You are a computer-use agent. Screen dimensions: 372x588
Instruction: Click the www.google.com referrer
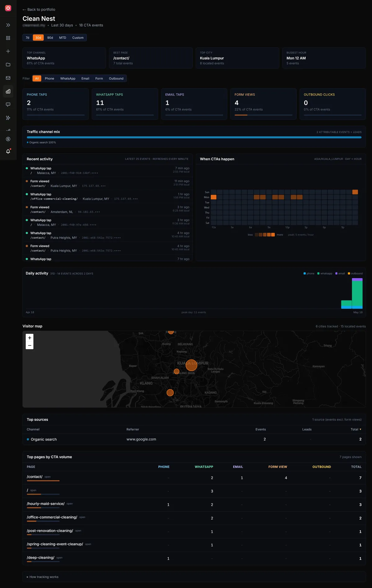(x=141, y=439)
